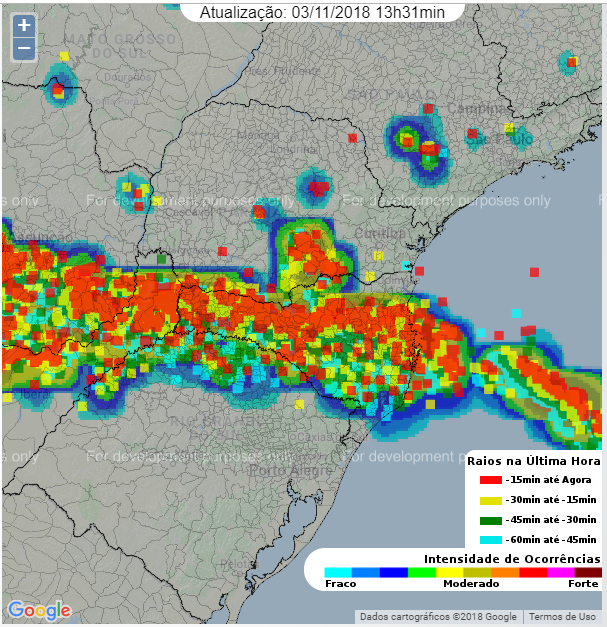Click the yellow -30min até -15min swatch

486,500
